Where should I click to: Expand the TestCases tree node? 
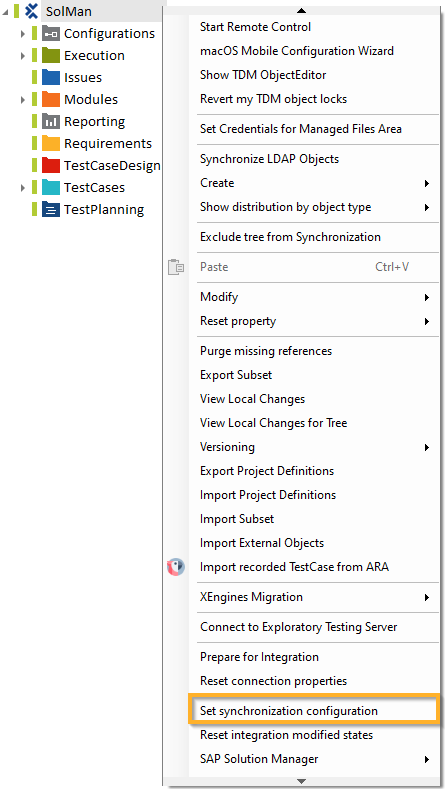pos(23,188)
